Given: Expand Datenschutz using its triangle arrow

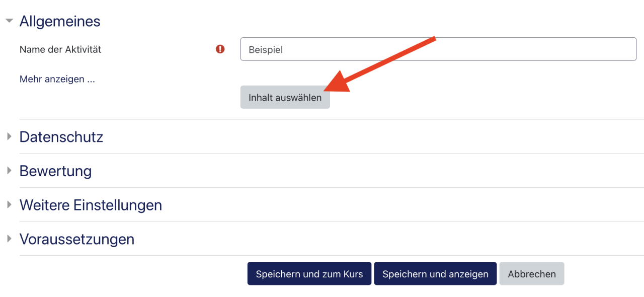Looking at the screenshot, I should (9, 136).
